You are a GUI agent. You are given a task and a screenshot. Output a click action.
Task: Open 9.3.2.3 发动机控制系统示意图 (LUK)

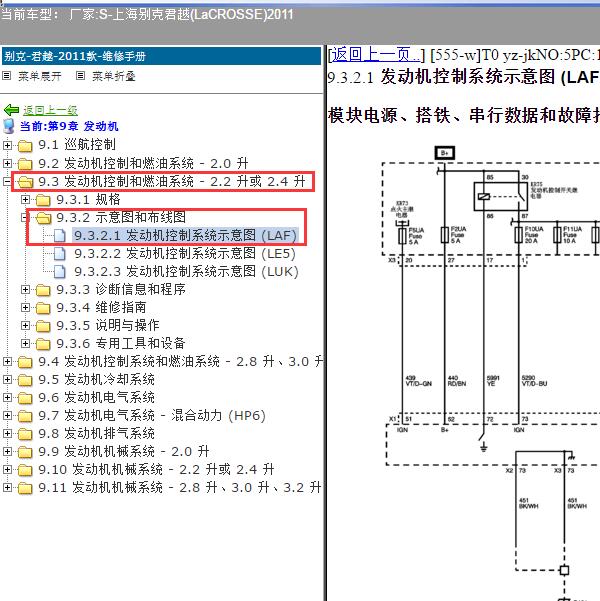tap(186, 271)
